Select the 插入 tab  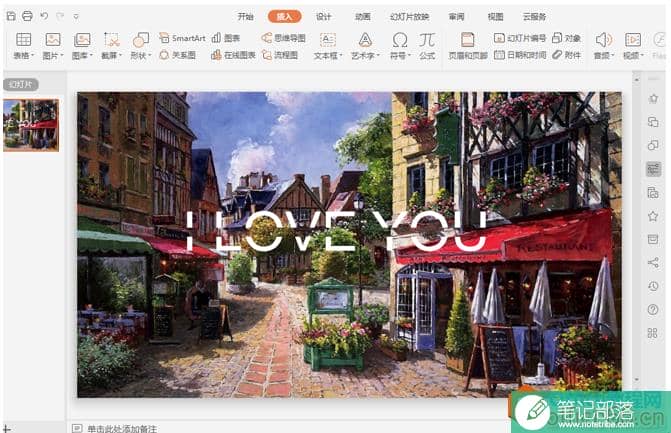coord(285,17)
